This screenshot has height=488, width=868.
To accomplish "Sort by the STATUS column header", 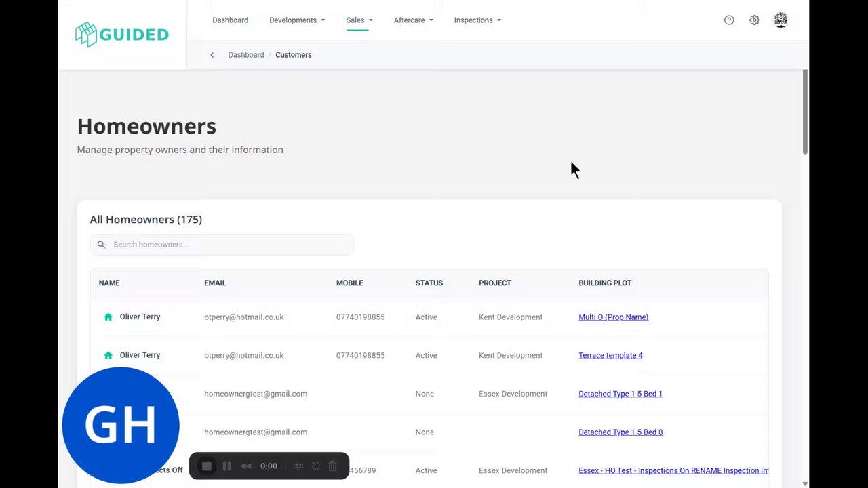I will point(429,283).
